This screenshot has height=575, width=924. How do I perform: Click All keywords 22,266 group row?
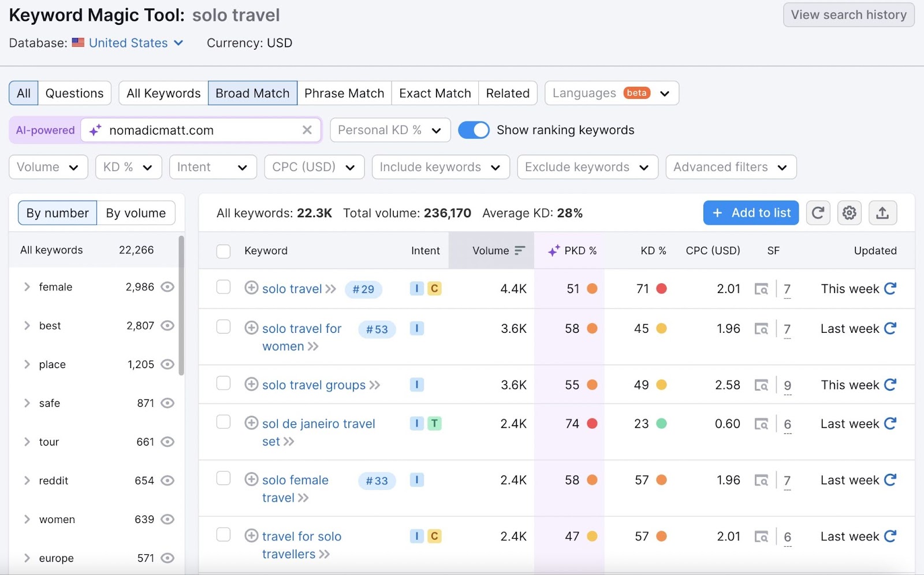(92, 250)
